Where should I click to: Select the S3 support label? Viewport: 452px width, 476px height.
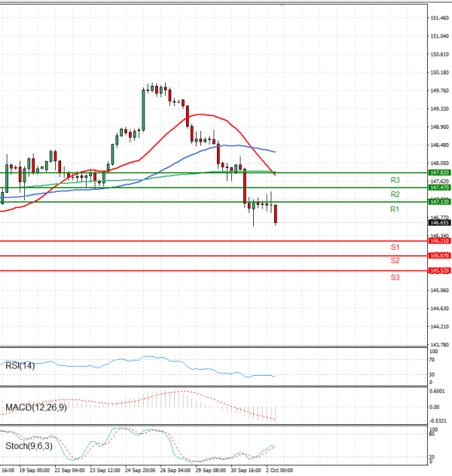pyautogui.click(x=394, y=277)
